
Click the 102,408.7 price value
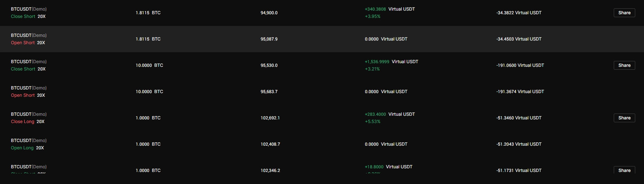pos(270,144)
